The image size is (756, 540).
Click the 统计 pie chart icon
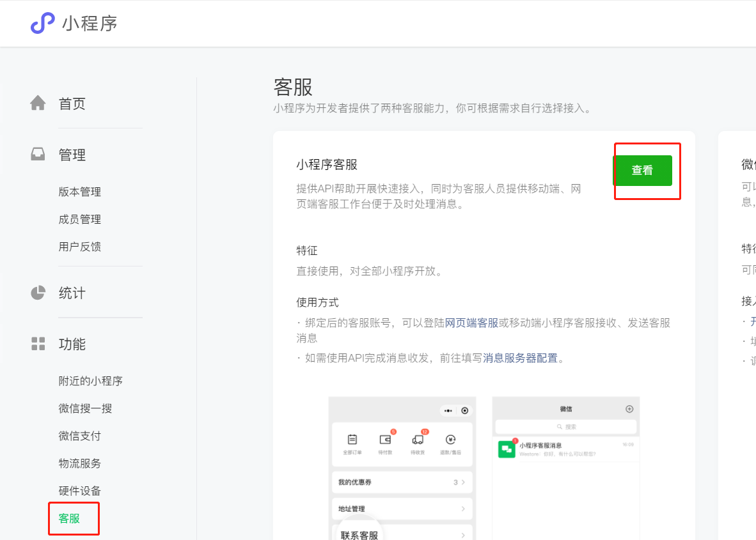pyautogui.click(x=38, y=293)
